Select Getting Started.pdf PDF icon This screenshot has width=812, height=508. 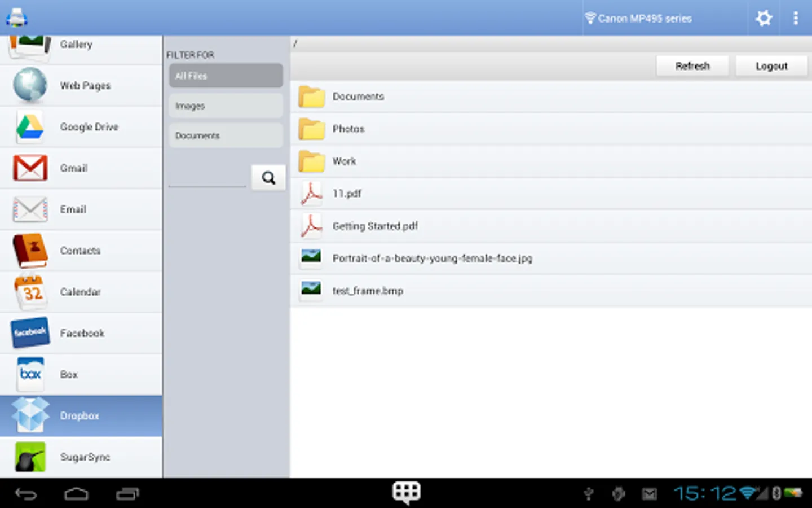(x=311, y=226)
